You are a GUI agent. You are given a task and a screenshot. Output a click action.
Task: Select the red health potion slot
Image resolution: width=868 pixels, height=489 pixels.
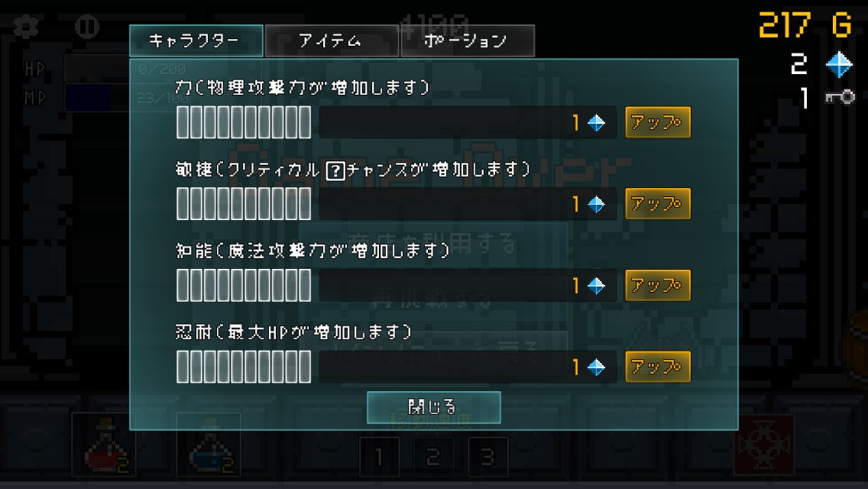(x=104, y=445)
